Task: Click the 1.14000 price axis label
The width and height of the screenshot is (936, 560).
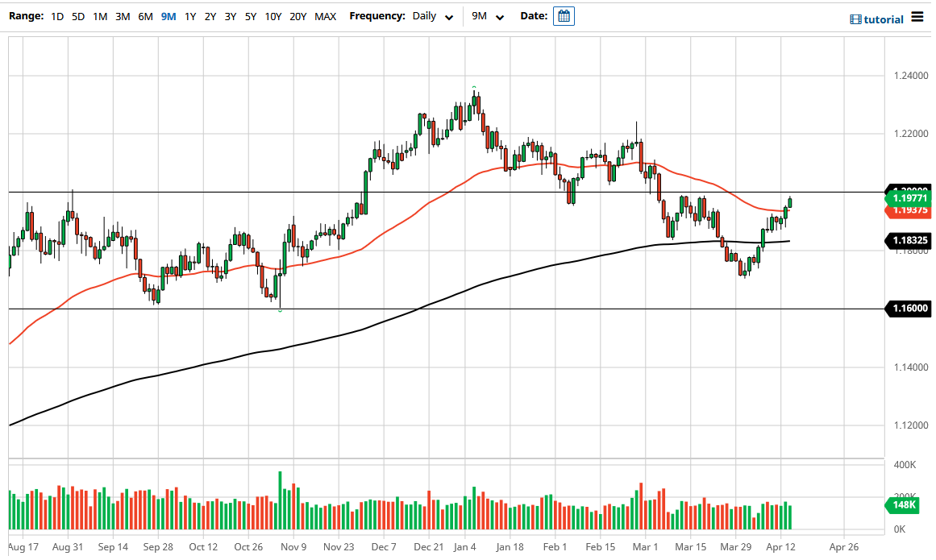Action: [911, 367]
